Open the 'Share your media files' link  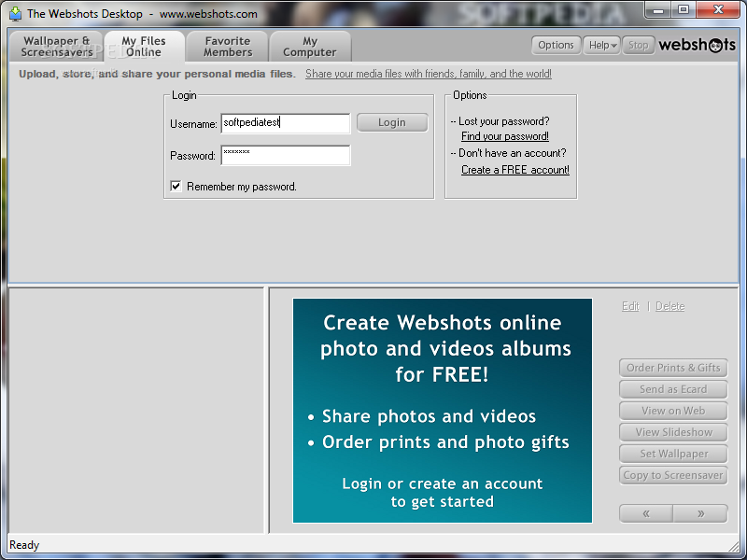coord(429,74)
